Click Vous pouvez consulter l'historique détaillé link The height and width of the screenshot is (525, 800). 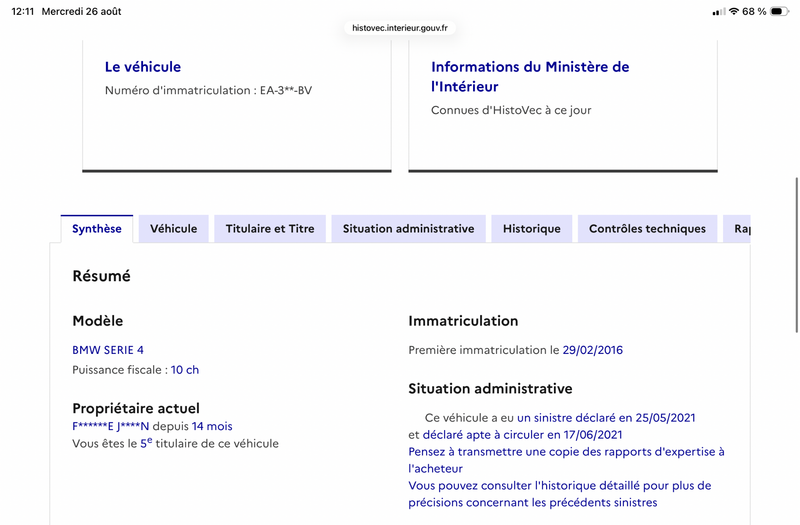coord(560,494)
